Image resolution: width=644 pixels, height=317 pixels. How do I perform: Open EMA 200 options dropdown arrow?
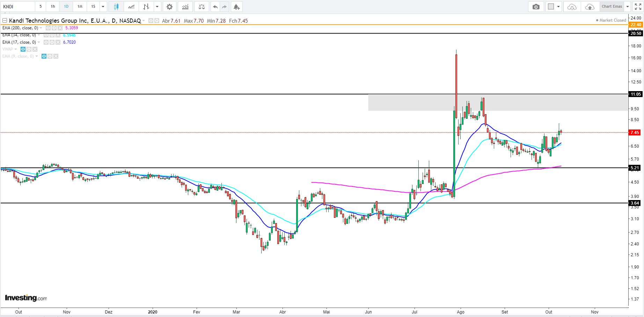click(41, 28)
